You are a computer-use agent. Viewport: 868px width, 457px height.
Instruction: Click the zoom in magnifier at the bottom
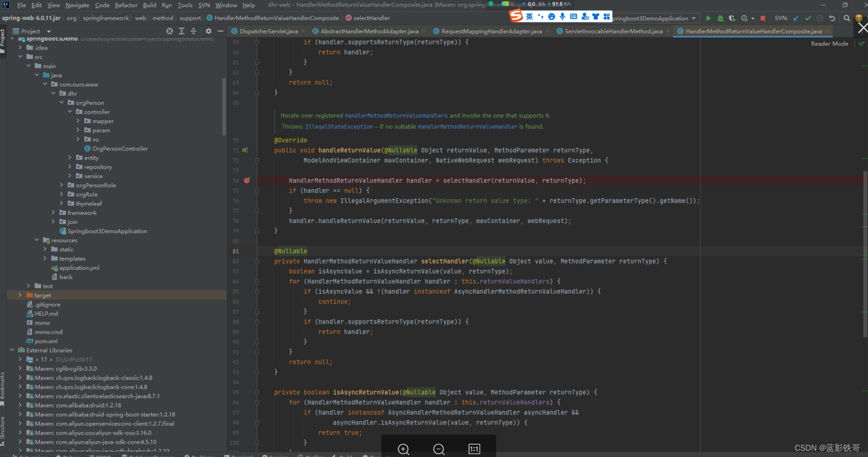pos(403,449)
